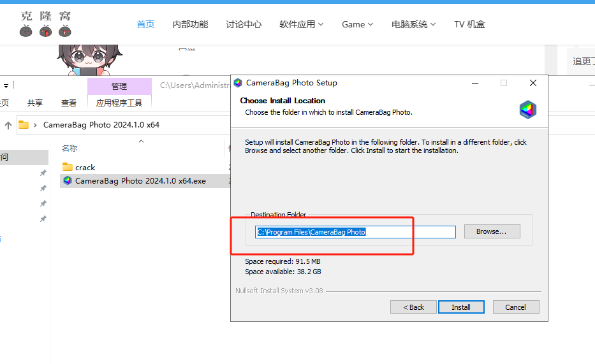Screen dimensions: 595x364
Task: Cancel the CameraBag Photo setup
Action: 516,307
